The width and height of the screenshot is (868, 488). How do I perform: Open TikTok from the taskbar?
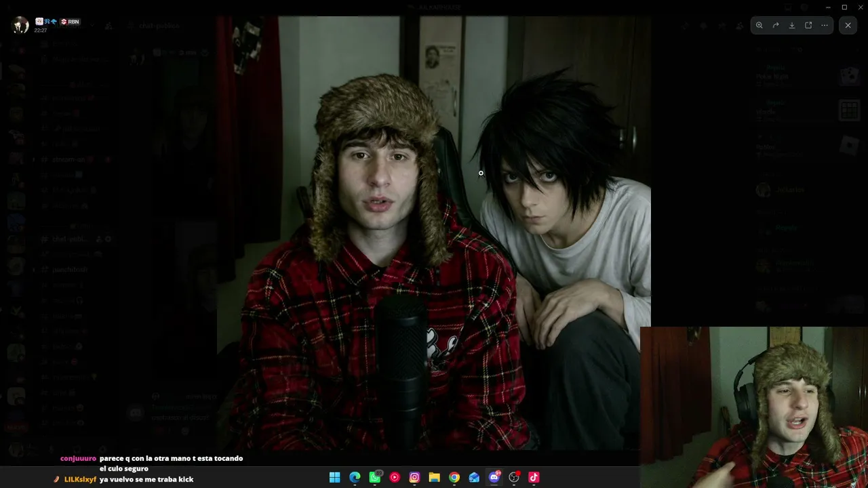click(534, 477)
